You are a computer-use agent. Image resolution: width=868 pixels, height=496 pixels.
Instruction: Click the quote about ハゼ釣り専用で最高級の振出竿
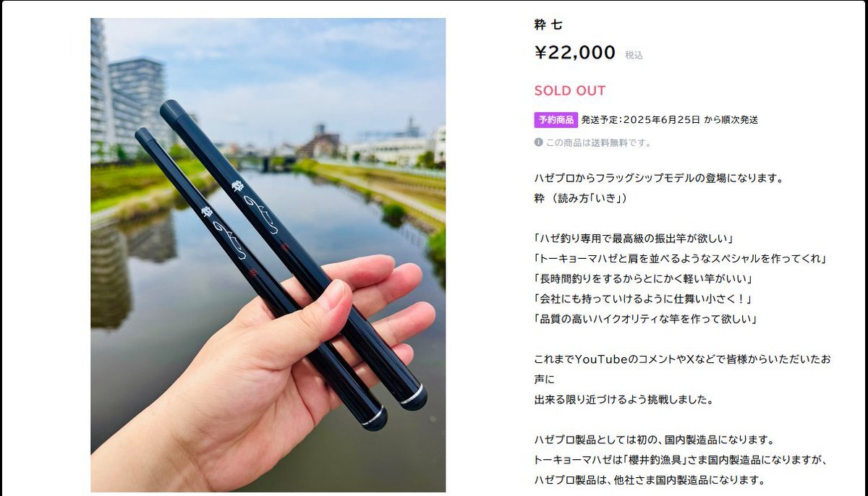pos(634,239)
